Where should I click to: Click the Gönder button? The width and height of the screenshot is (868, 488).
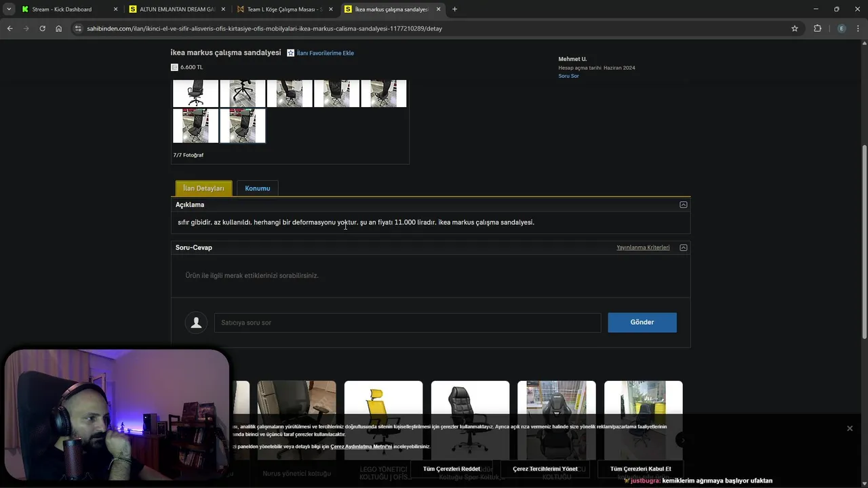click(x=642, y=323)
